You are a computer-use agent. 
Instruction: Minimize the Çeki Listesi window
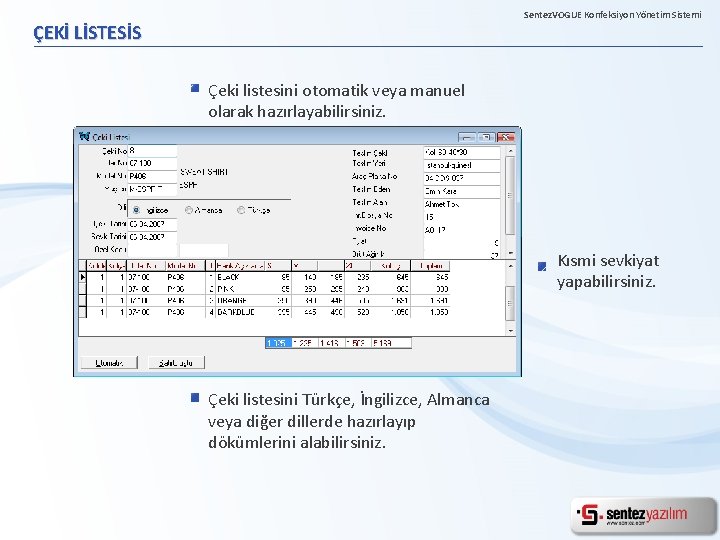pyautogui.click(x=467, y=137)
